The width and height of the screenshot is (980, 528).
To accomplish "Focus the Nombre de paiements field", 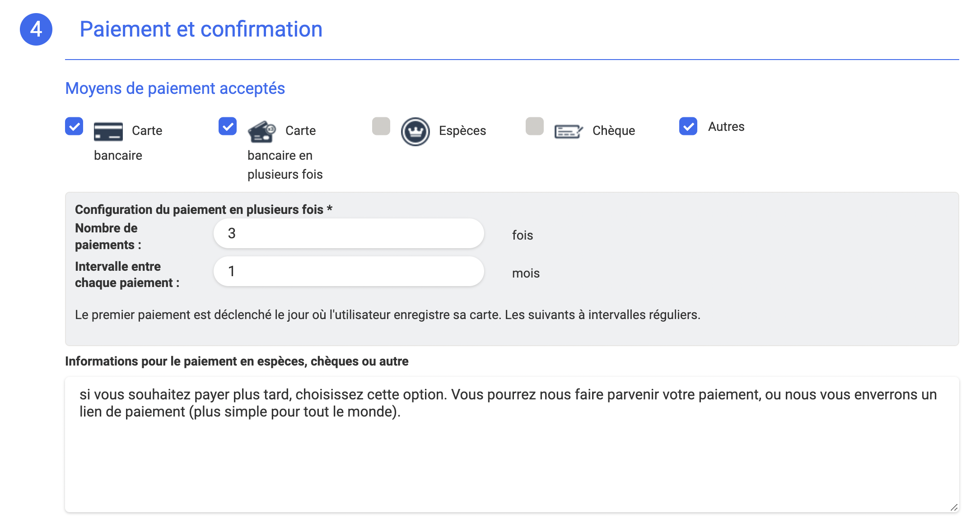I will pyautogui.click(x=349, y=233).
